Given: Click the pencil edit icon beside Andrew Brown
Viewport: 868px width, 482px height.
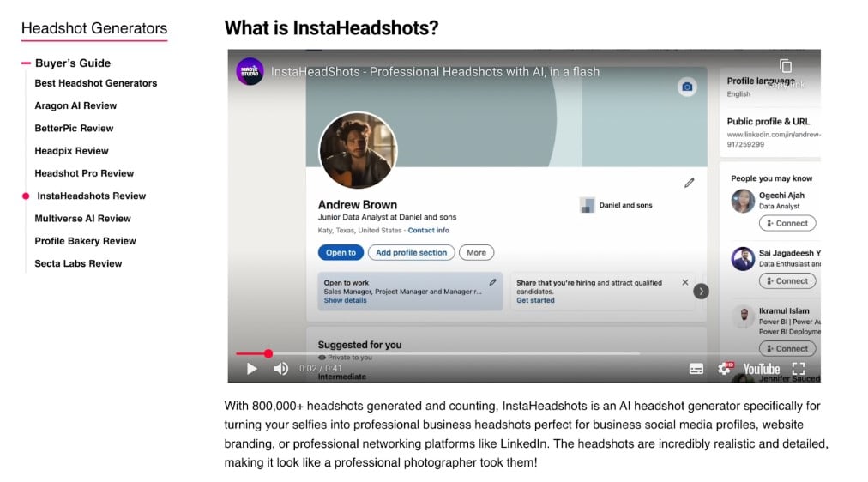Looking at the screenshot, I should click(x=690, y=183).
